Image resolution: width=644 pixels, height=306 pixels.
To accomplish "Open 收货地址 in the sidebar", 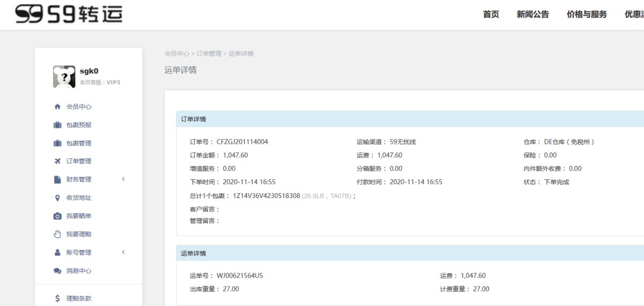I will click(79, 198).
